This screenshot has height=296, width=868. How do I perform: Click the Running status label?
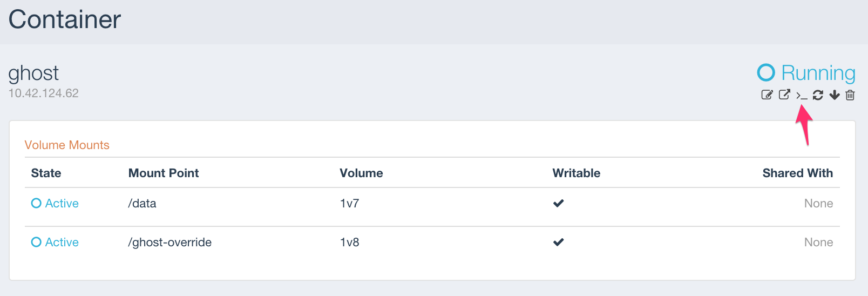pos(818,72)
